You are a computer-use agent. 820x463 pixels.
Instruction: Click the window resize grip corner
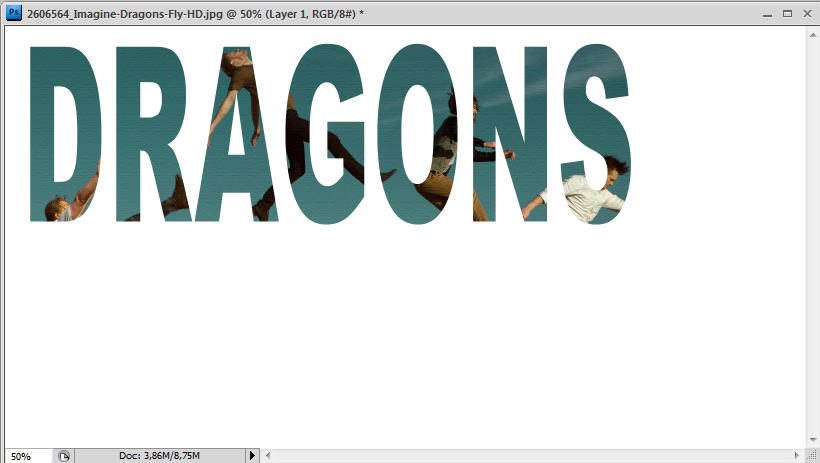tap(812, 456)
